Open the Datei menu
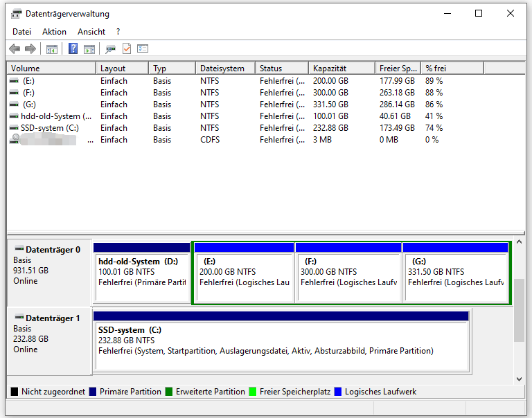The image size is (532, 418). [x=21, y=32]
